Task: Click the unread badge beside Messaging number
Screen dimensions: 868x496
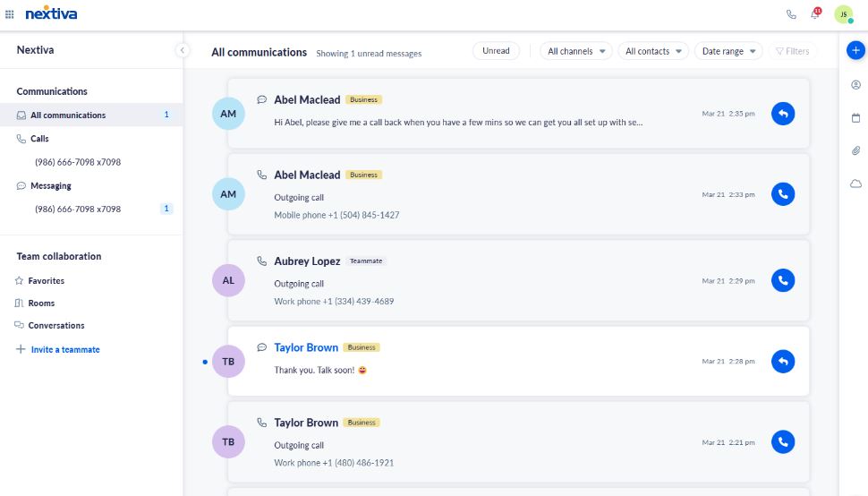Action: (166, 209)
